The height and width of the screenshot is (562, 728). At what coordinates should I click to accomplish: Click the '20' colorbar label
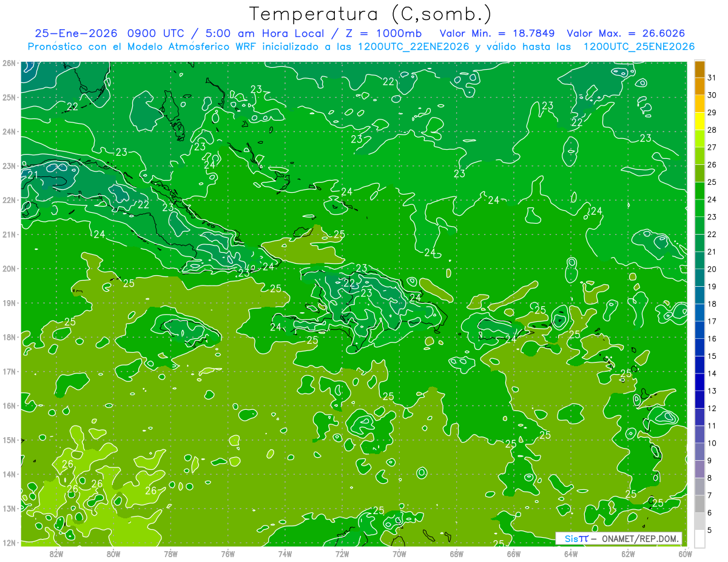[712, 269]
